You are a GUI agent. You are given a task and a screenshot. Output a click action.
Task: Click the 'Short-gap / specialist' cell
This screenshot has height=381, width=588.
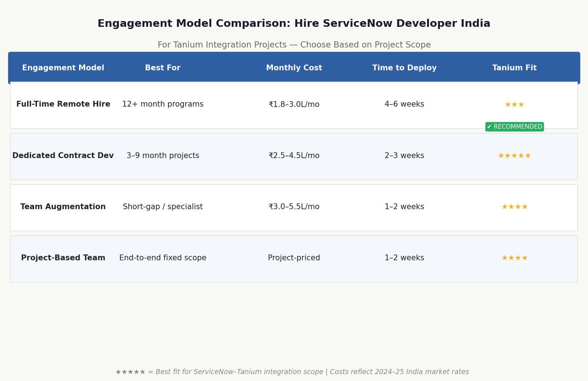pos(163,207)
